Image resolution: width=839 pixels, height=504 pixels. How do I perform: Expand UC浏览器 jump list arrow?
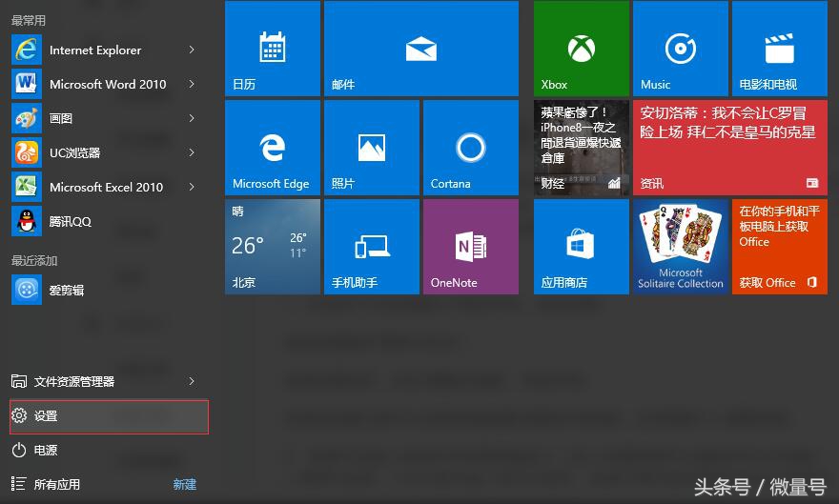(x=192, y=152)
